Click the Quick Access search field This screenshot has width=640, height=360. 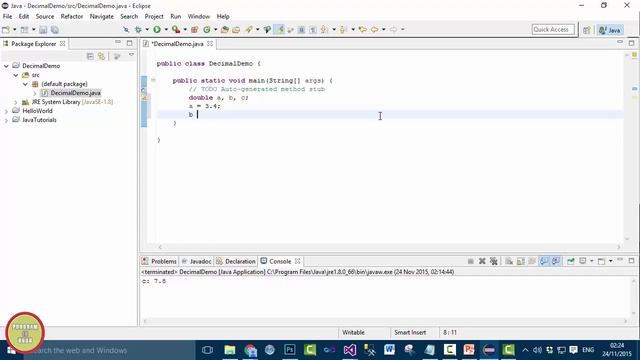(x=553, y=29)
